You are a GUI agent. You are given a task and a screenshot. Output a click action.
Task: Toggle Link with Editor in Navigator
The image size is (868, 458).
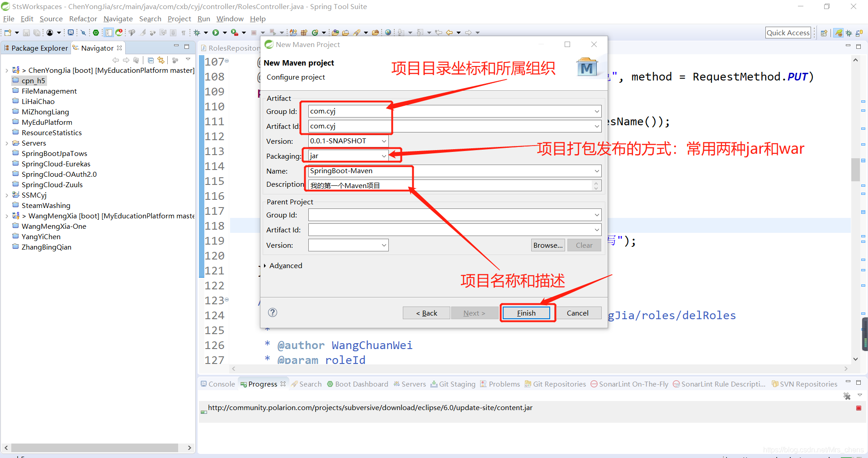pyautogui.click(x=161, y=60)
